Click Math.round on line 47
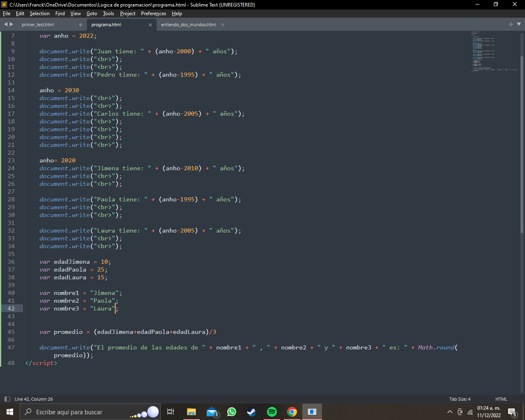The width and height of the screenshot is (525, 420). (x=436, y=347)
